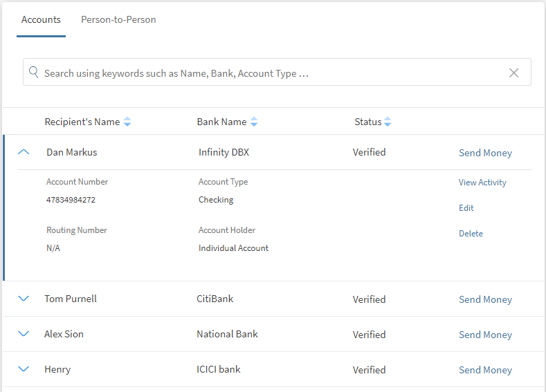This screenshot has height=392, width=546.
Task: Select the Accounts tab
Action: pos(41,20)
